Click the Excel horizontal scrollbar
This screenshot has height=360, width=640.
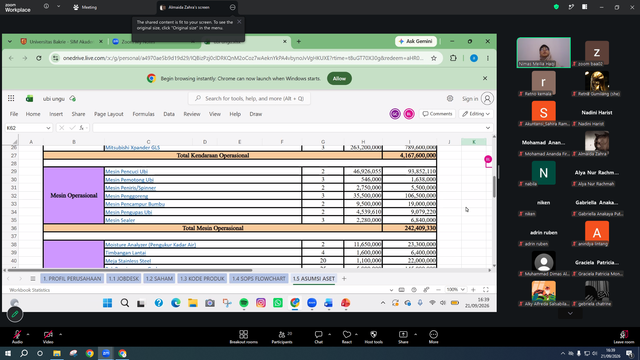130,270
